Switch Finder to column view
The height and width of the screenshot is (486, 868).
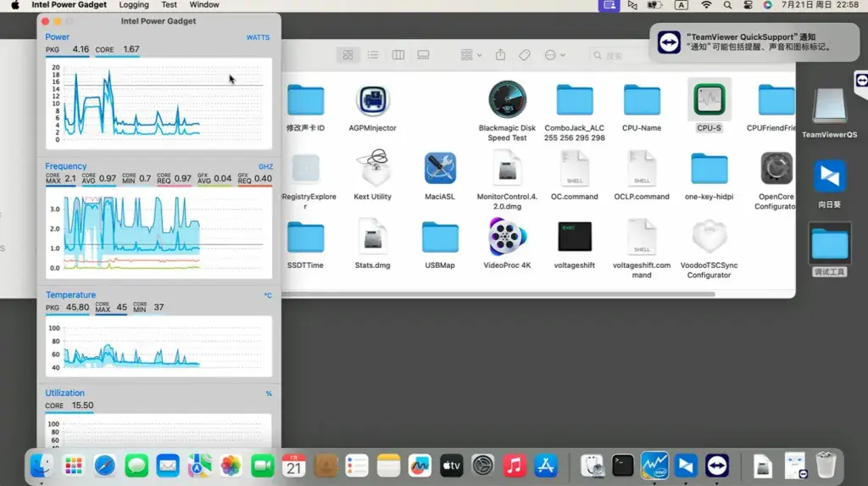398,55
